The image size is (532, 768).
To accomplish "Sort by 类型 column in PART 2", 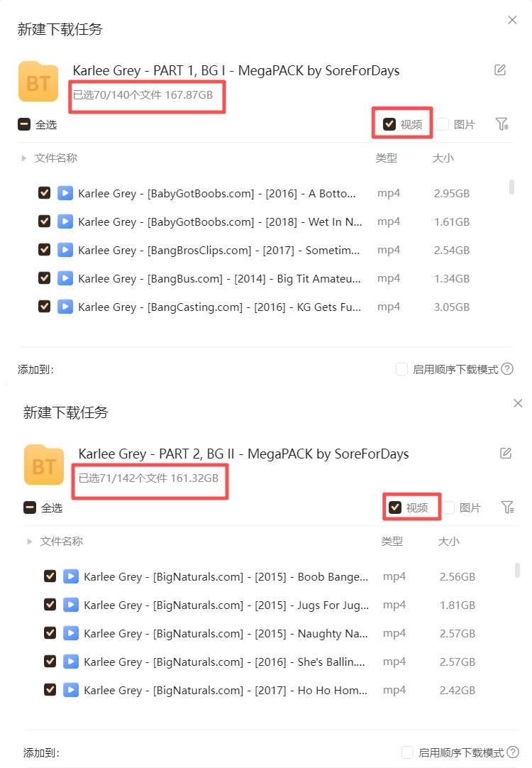I will tap(392, 542).
